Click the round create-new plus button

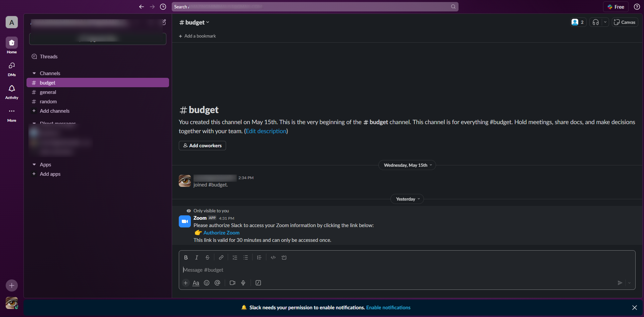click(x=12, y=285)
